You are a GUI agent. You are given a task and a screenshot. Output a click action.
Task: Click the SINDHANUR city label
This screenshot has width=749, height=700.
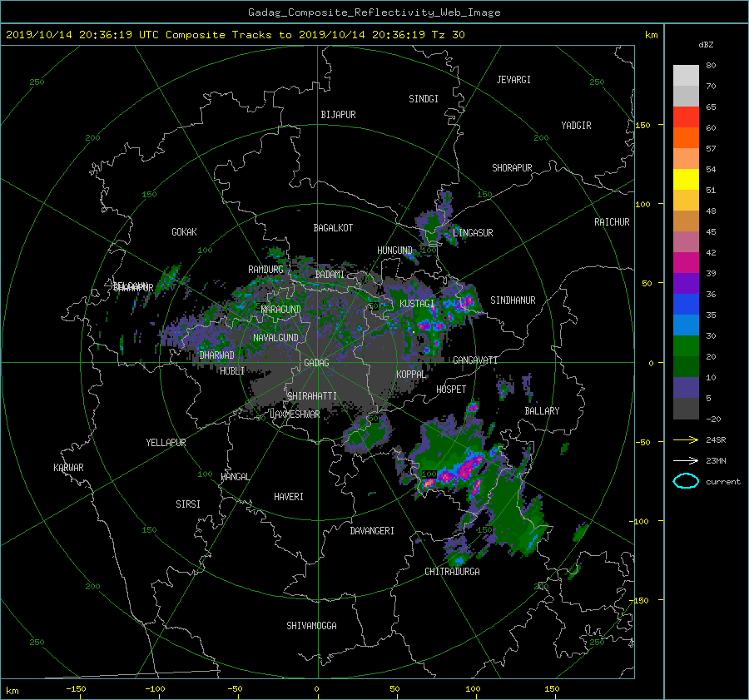[x=513, y=300]
